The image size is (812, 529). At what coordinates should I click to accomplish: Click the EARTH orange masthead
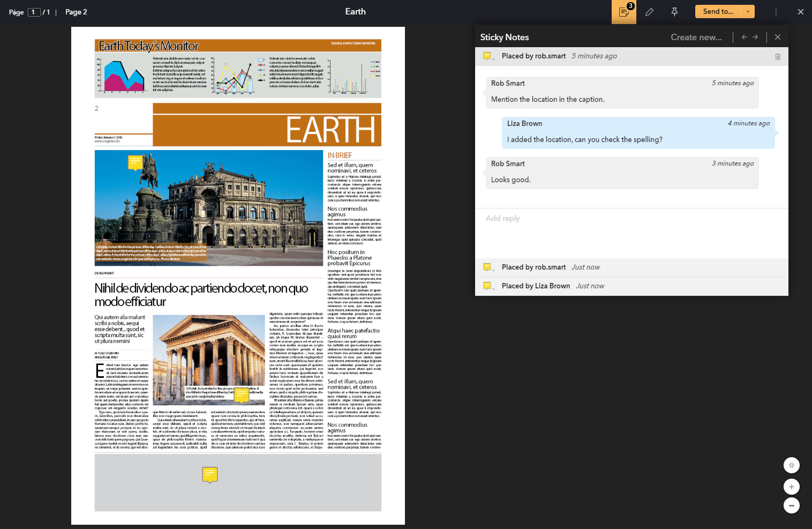[267, 125]
